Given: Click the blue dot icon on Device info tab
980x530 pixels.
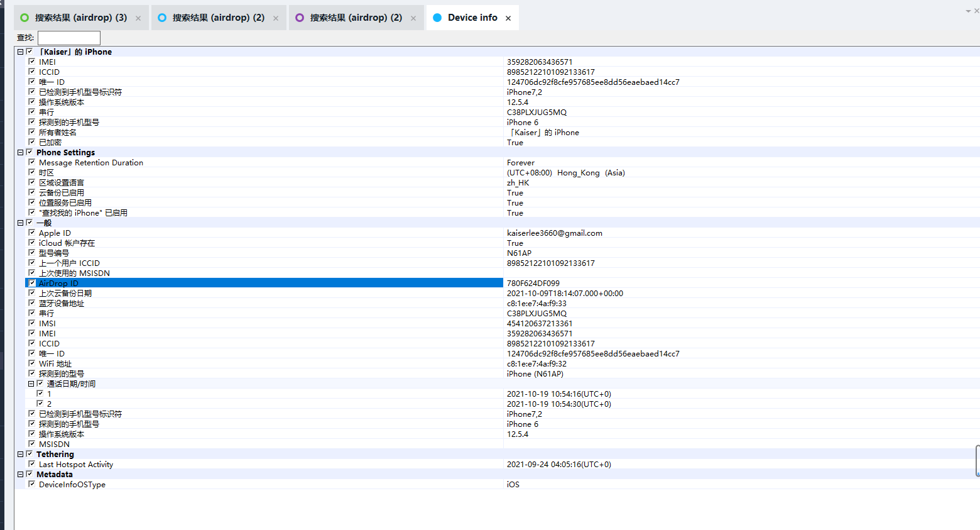Looking at the screenshot, I should 437,18.
